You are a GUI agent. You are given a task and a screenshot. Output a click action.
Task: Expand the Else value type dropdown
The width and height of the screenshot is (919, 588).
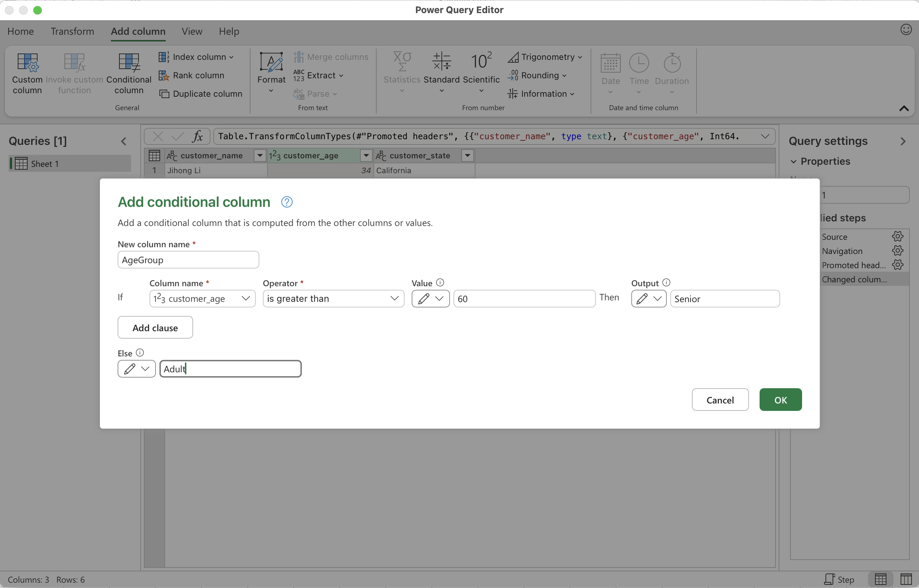136,369
